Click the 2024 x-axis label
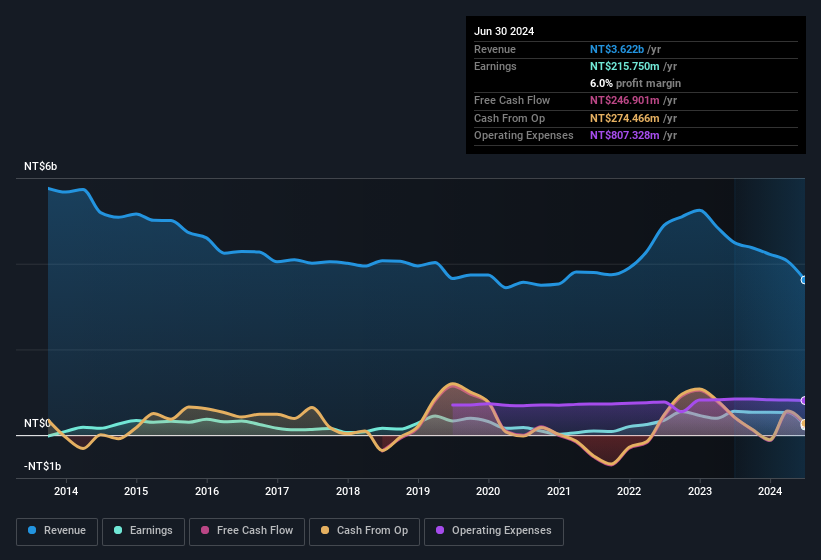The width and height of the screenshot is (821, 560). pos(770,491)
